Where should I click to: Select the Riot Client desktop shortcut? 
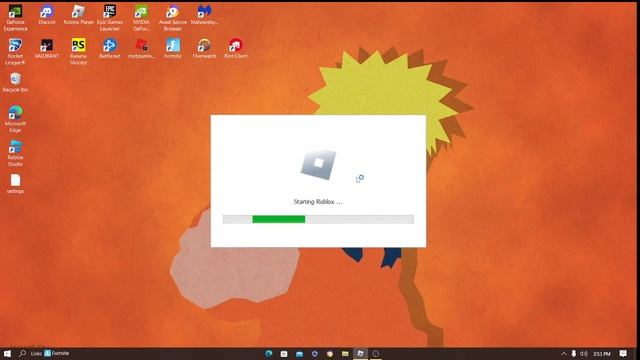tap(236, 49)
